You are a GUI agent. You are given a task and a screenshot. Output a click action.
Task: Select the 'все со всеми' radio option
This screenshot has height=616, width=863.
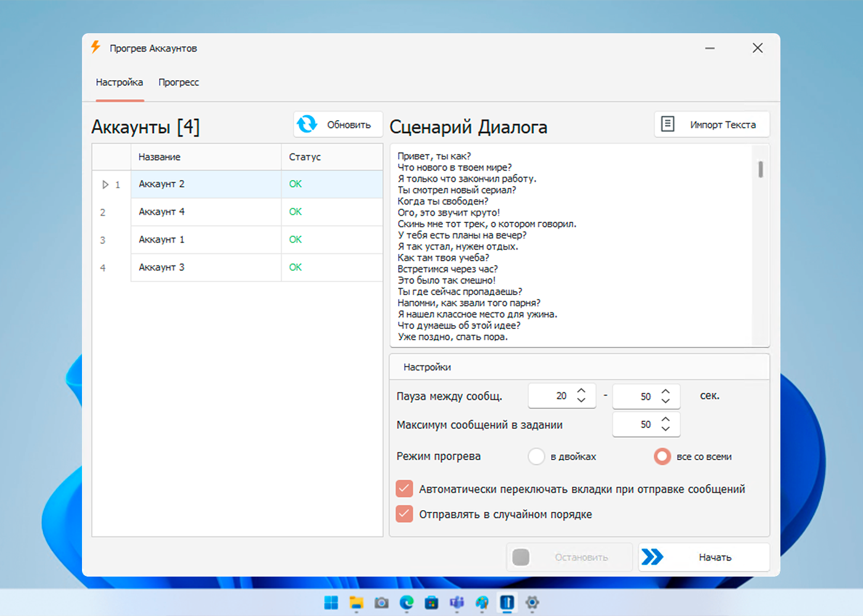(x=662, y=456)
